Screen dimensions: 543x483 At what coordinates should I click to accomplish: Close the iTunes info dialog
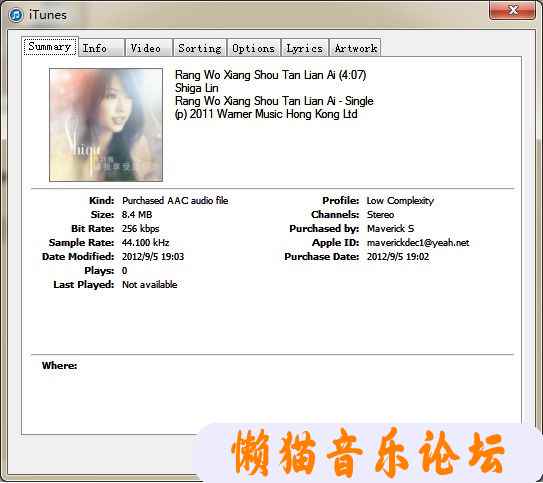(512, 10)
